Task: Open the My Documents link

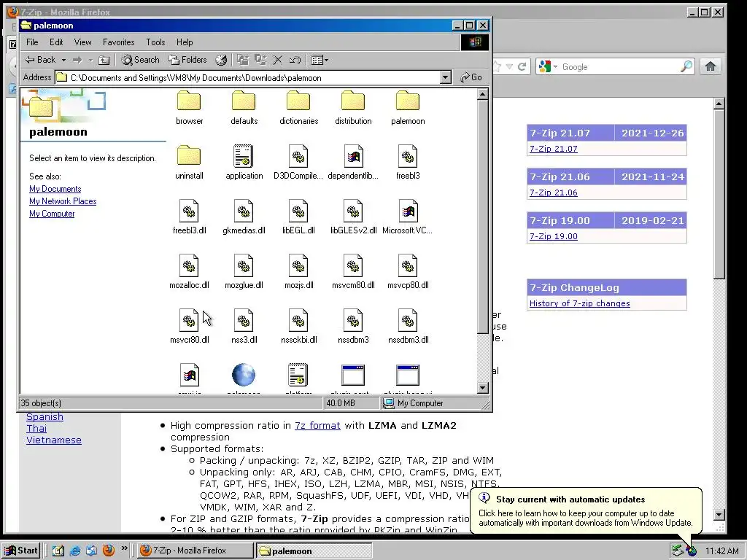Action: tap(55, 189)
